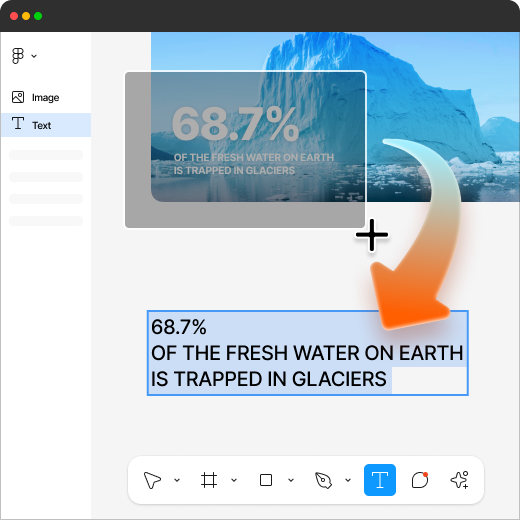The width and height of the screenshot is (520, 520).
Task: Click the Figma logo main menu
Action: click(18, 56)
